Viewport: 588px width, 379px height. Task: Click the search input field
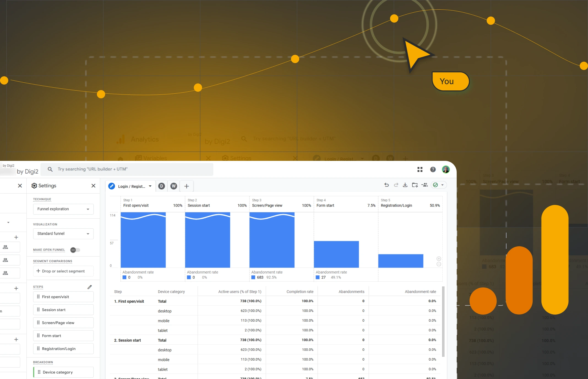pos(127,169)
